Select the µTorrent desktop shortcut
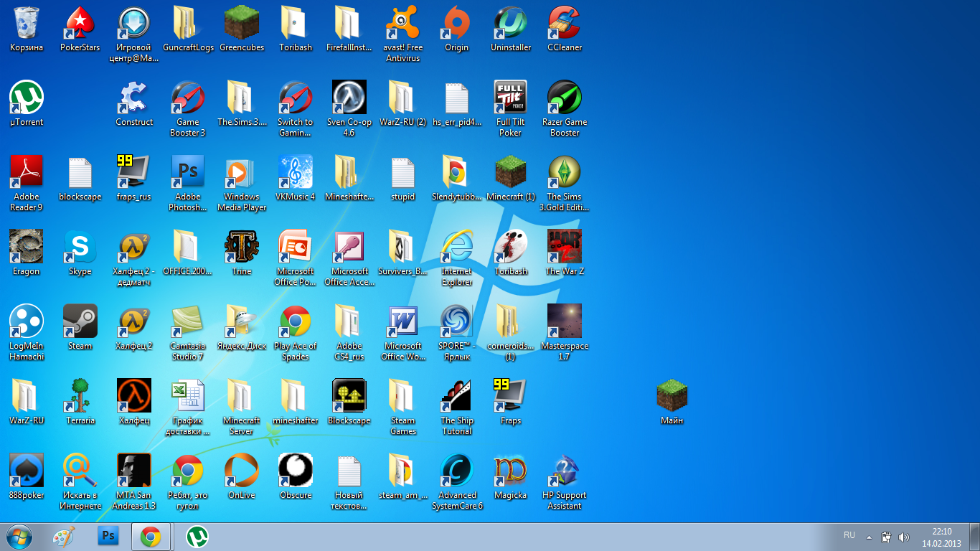 click(27, 98)
